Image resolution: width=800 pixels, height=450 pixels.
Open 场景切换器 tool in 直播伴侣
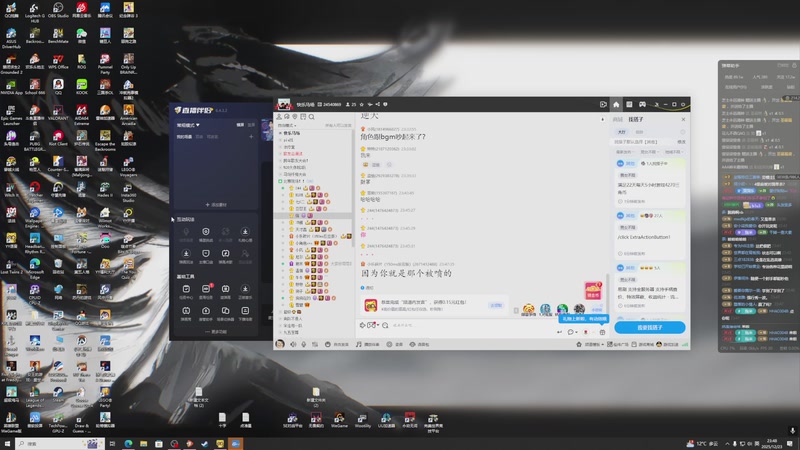[225, 313]
